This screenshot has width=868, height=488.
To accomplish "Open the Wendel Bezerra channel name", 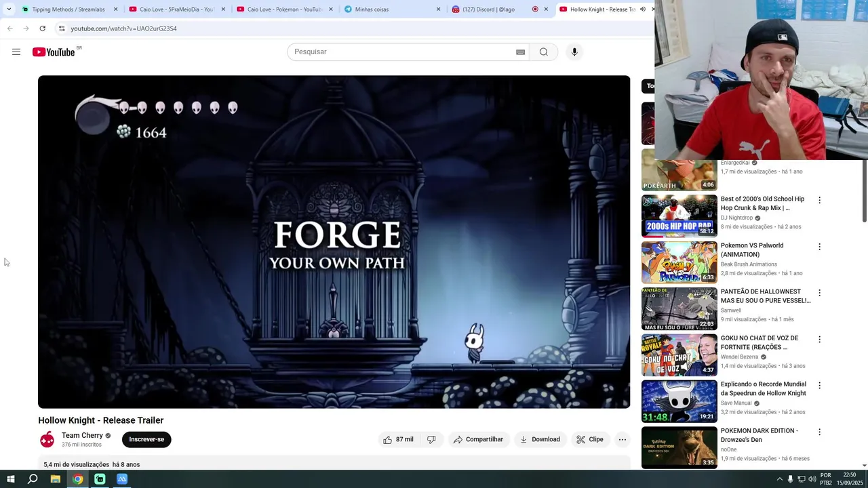I will tap(739, 357).
